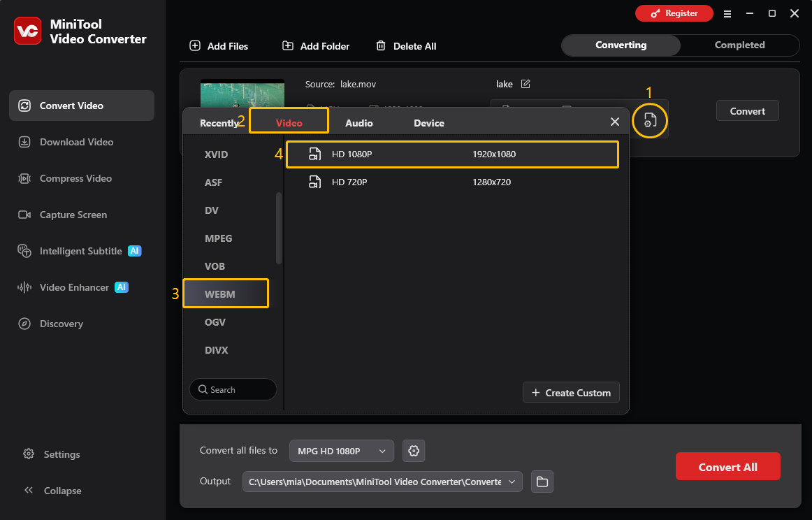Screen dimensions: 812x520
Task: Click the Create Custom button
Action: [571, 393]
